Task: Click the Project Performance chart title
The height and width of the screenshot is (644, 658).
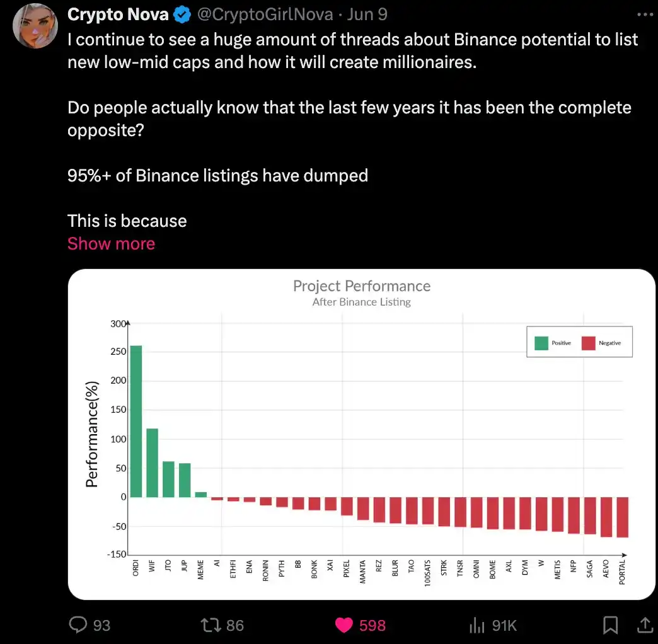Action: tap(361, 286)
